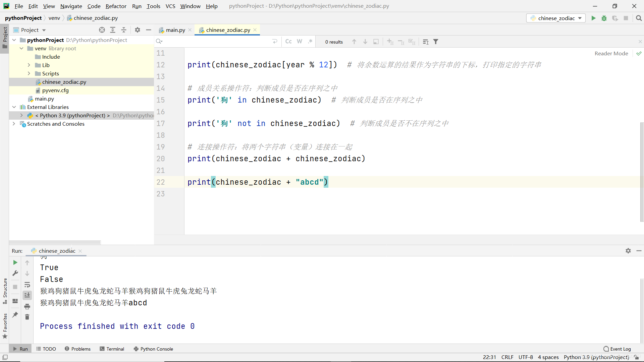Open the Problems tool window
The height and width of the screenshot is (362, 644).
77,349
